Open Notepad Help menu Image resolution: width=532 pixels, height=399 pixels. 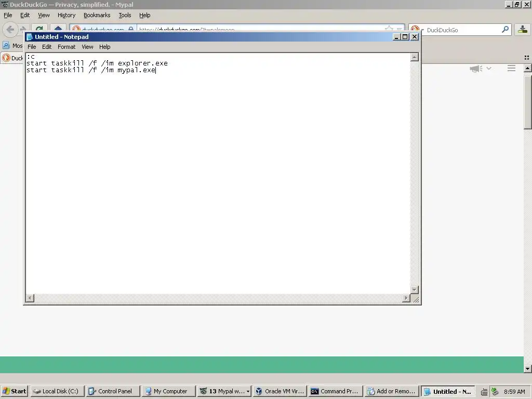coord(105,47)
